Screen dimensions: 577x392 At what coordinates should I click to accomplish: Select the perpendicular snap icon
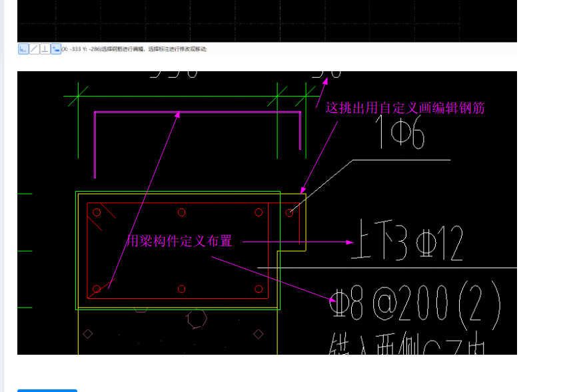pos(45,49)
